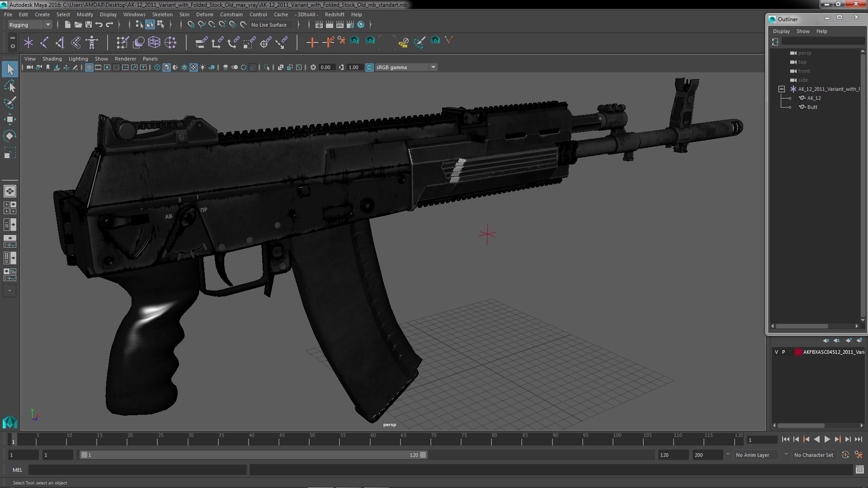Click the Parent Constraint shelf icon
868x488 pixels.
[201, 43]
